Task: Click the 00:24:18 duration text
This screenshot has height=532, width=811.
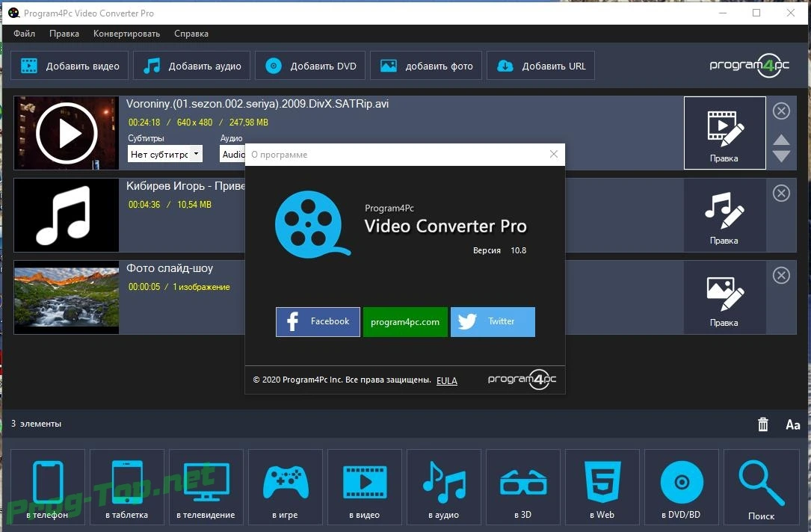Action: (144, 123)
